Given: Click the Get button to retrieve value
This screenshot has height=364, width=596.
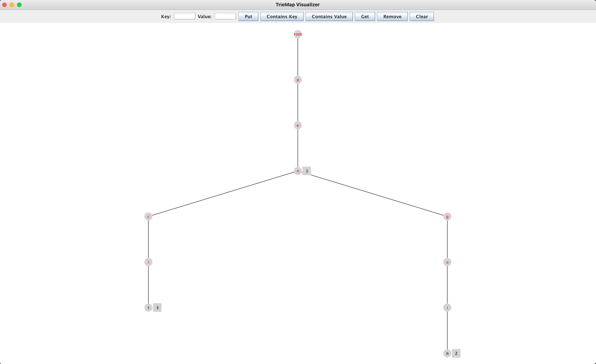Looking at the screenshot, I should (365, 16).
